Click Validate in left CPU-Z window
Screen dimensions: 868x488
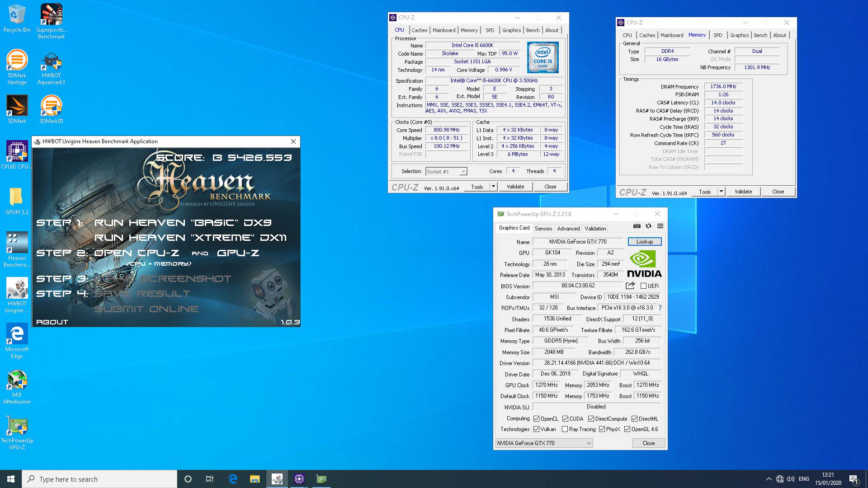point(515,187)
